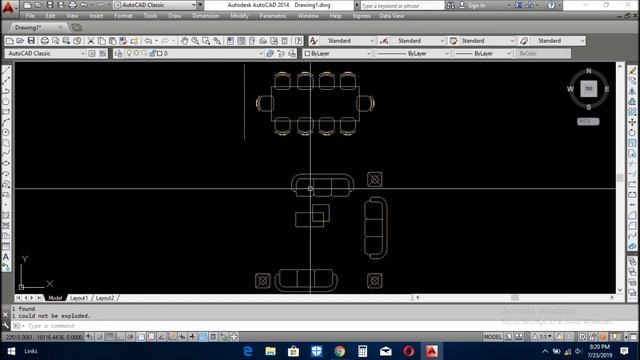Open Chrome from the Windows taskbar
This screenshot has height=360, width=640.
pyautogui.click(x=340, y=351)
